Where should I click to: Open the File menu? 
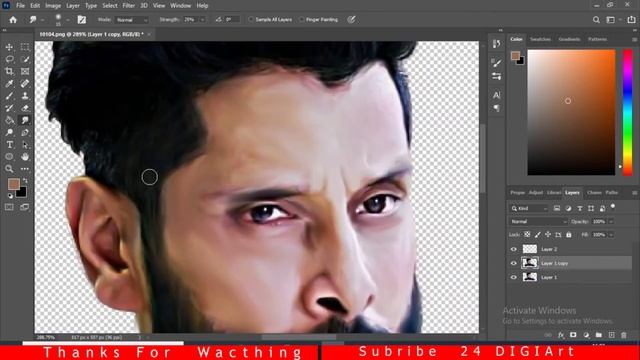coord(20,6)
